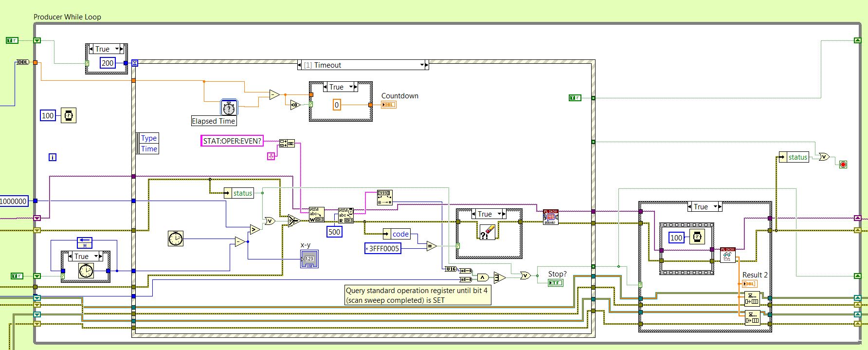Select the Tick Count clock inside the lower-left True case
The width and height of the screenshot is (868, 350).
tap(86, 271)
